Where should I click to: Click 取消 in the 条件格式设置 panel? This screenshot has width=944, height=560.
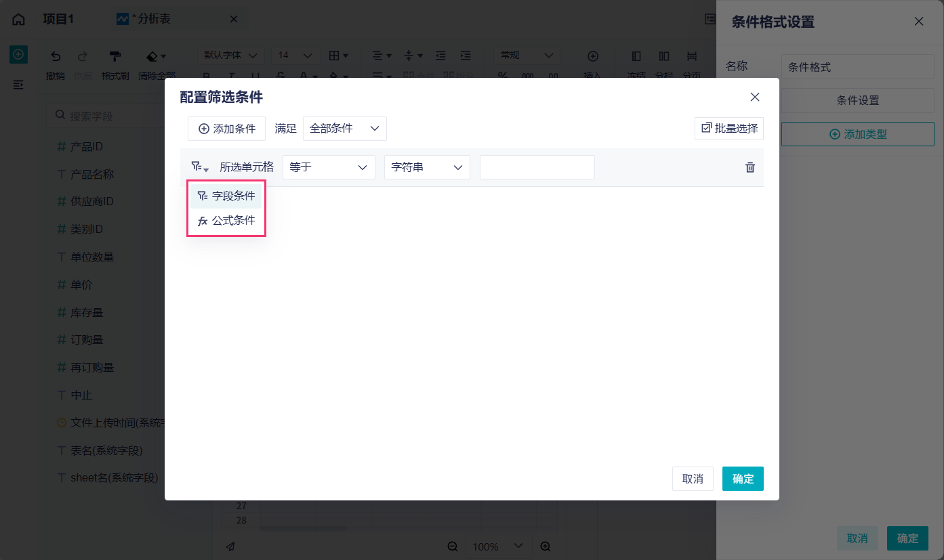tap(857, 539)
